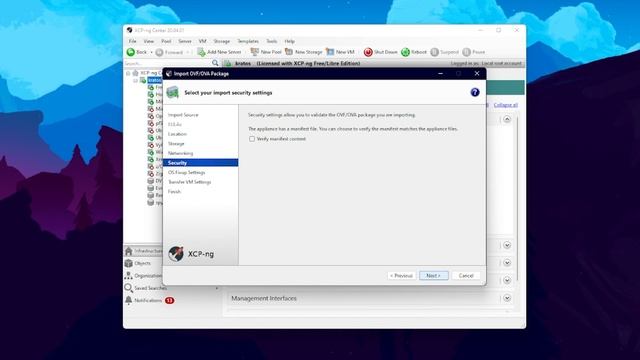
Task: Open the Tools menu
Action: click(271, 41)
